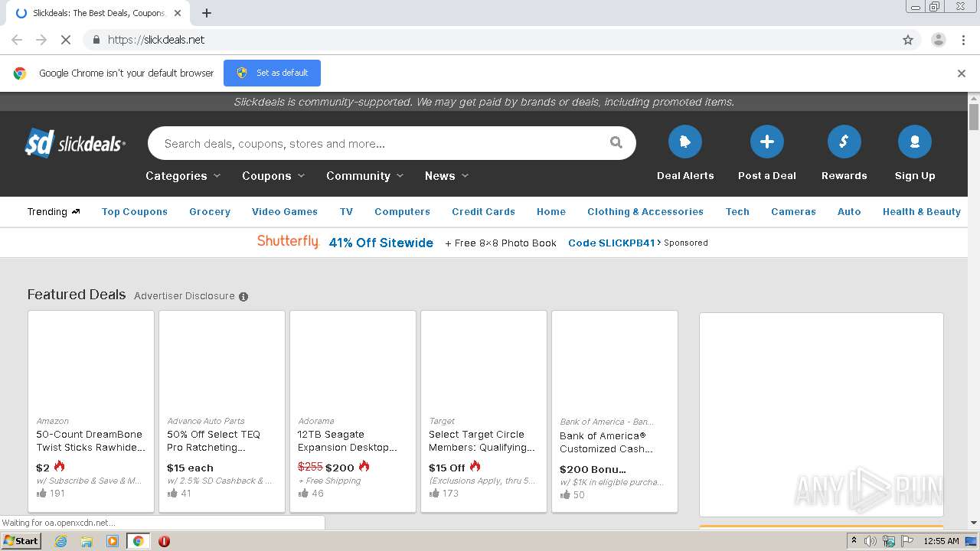
Task: Open Advertiser Disclosure link
Action: [185, 296]
